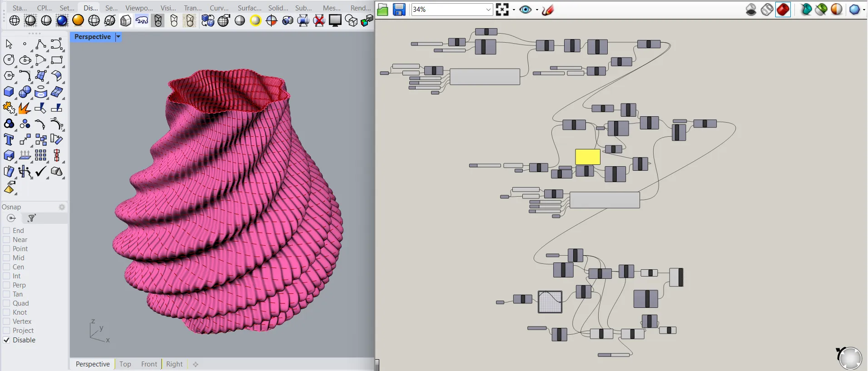Open the canvas zoom percentage dropdown
The width and height of the screenshot is (868, 371).
[488, 10]
